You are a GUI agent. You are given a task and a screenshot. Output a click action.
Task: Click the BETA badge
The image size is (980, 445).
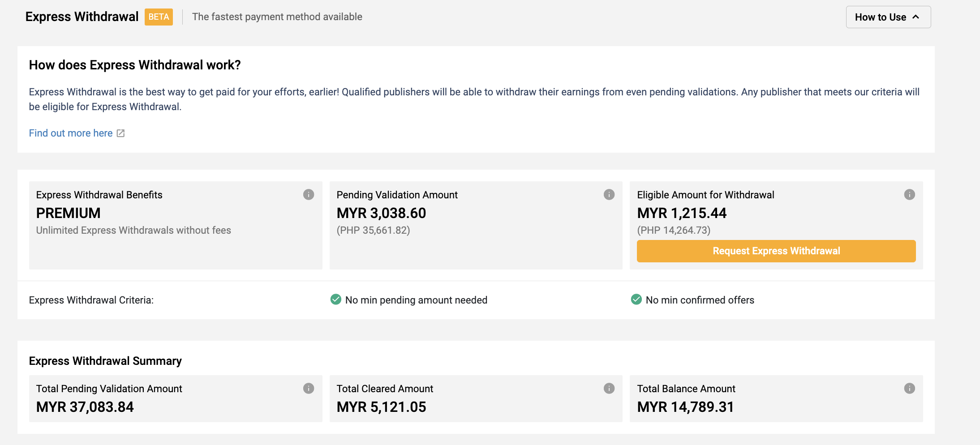pyautogui.click(x=159, y=17)
